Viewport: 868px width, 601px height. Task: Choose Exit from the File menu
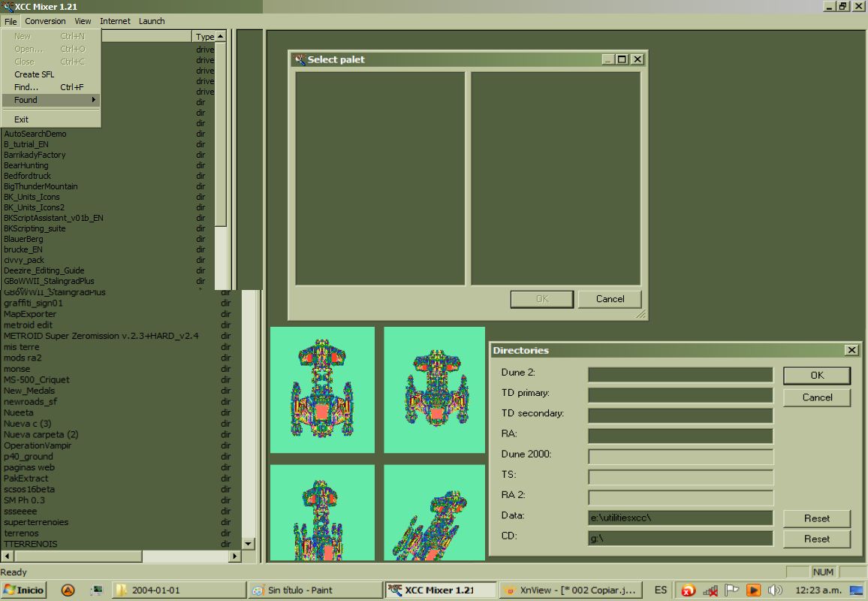click(50, 119)
